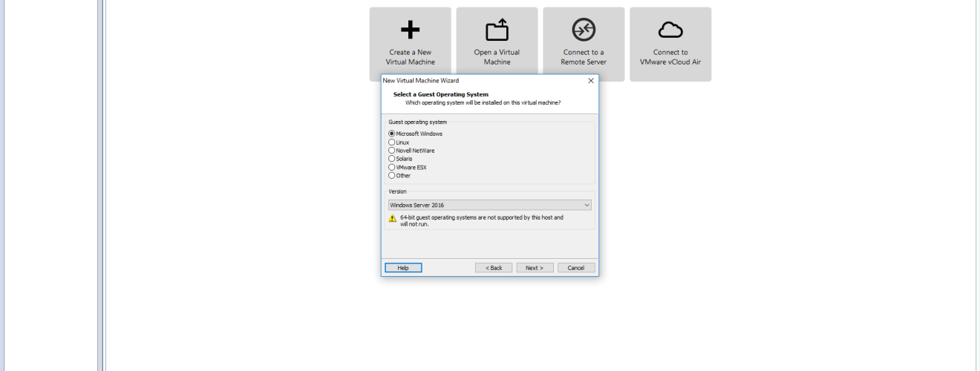Select the VMware ESX radio button

click(x=392, y=167)
